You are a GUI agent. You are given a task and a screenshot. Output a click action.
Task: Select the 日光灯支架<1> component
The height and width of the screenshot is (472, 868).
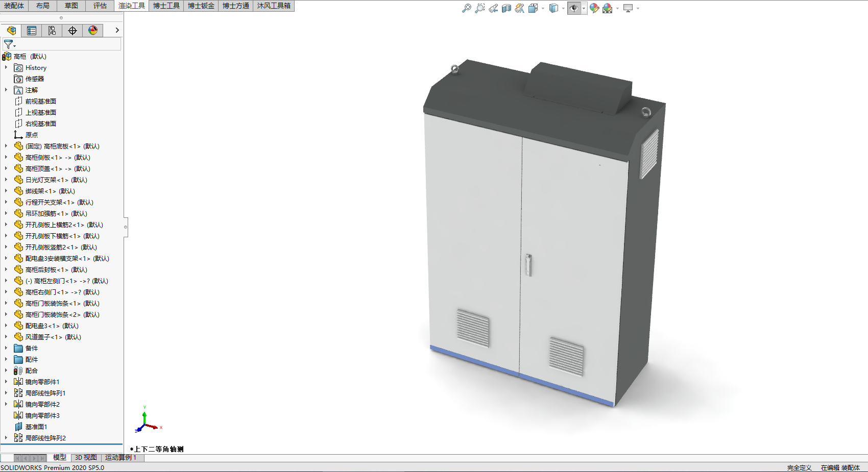click(x=56, y=180)
